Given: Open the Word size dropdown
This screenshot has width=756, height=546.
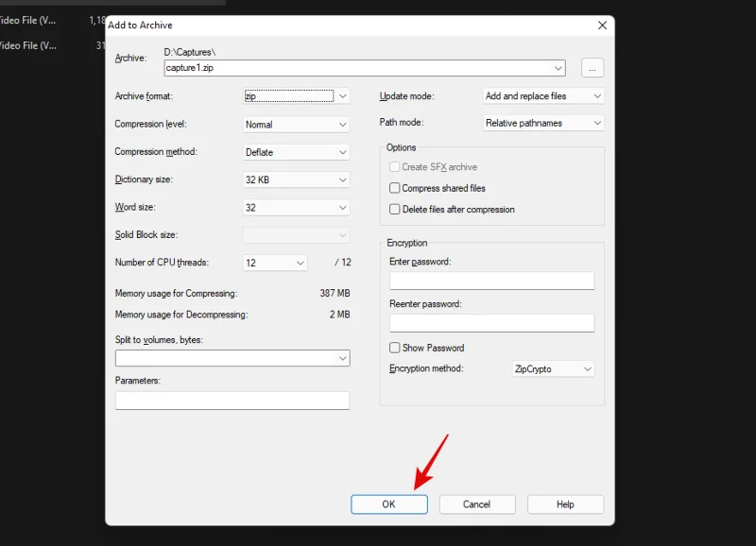Looking at the screenshot, I should pyautogui.click(x=343, y=207).
